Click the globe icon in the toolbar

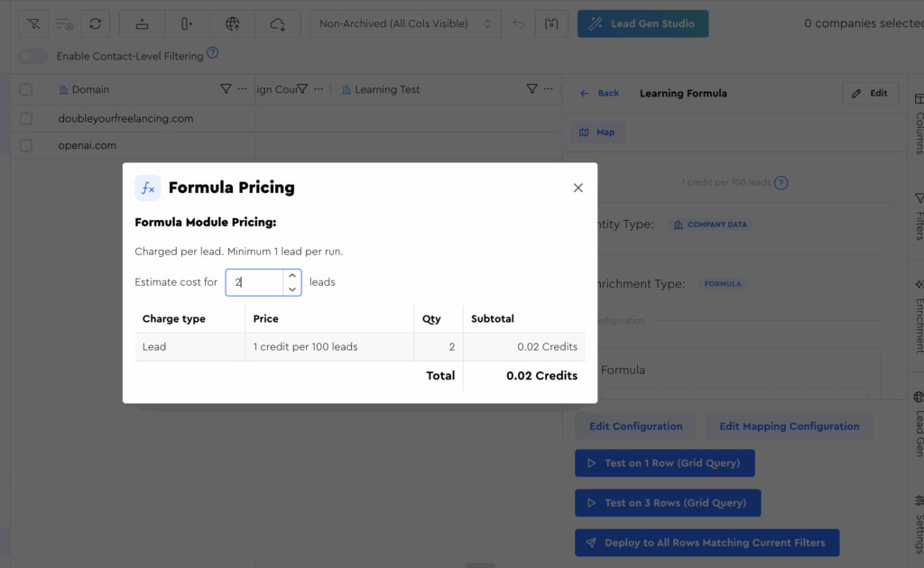tap(233, 23)
